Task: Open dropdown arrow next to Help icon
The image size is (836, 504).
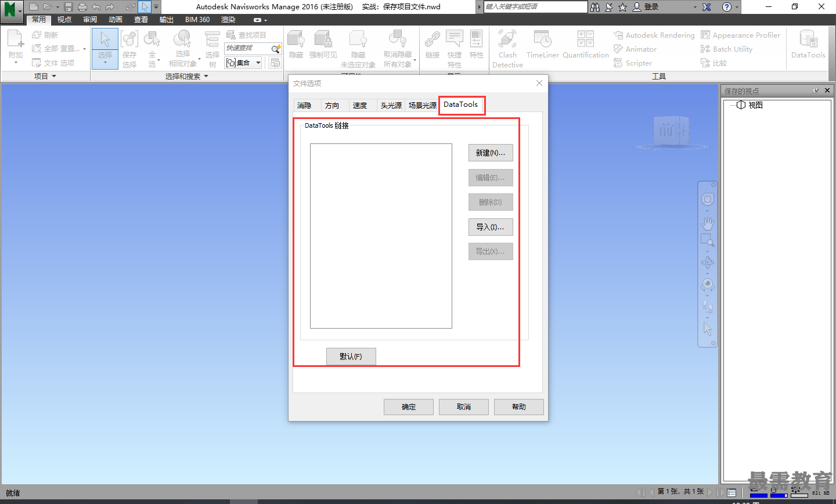Action: (737, 7)
